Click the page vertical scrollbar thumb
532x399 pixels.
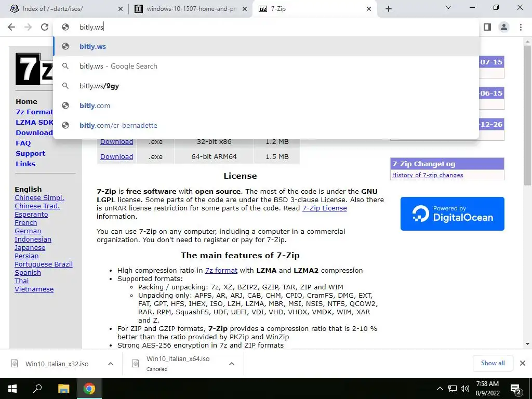point(527,115)
